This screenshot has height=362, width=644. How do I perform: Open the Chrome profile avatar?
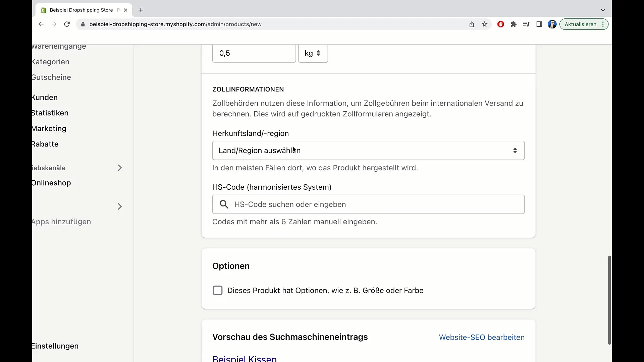tap(552, 24)
